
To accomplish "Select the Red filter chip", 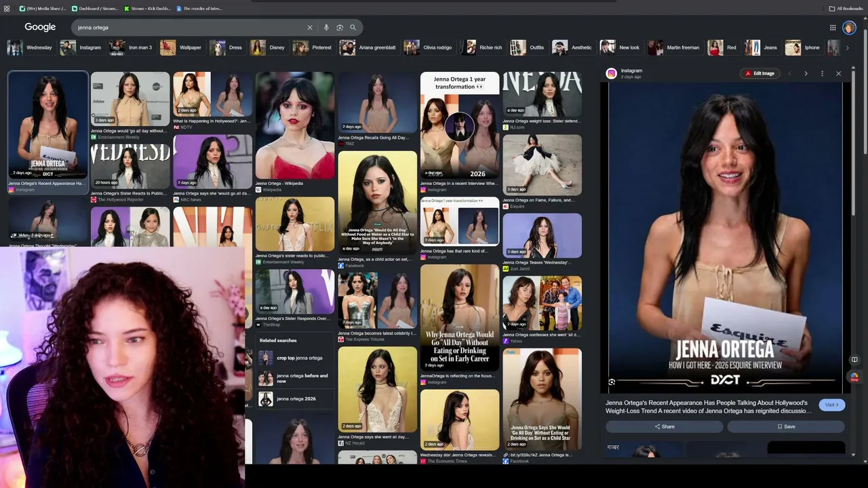I will [x=723, y=47].
